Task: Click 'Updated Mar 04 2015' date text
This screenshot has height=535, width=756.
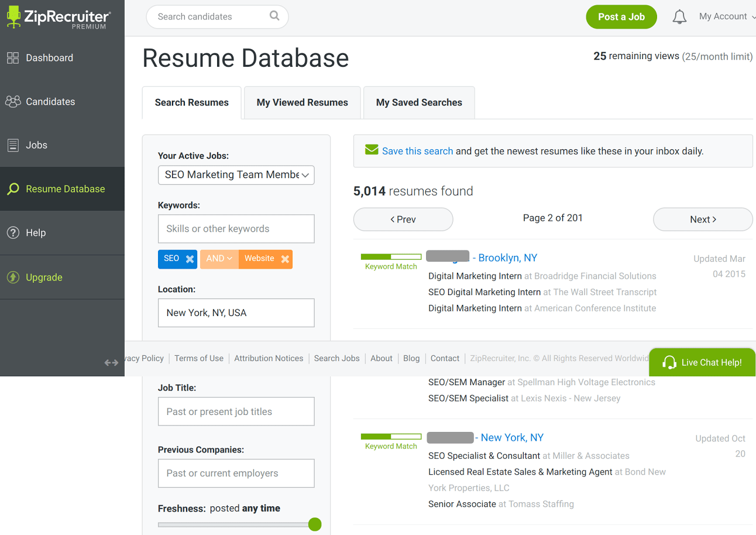Action: coord(720,266)
